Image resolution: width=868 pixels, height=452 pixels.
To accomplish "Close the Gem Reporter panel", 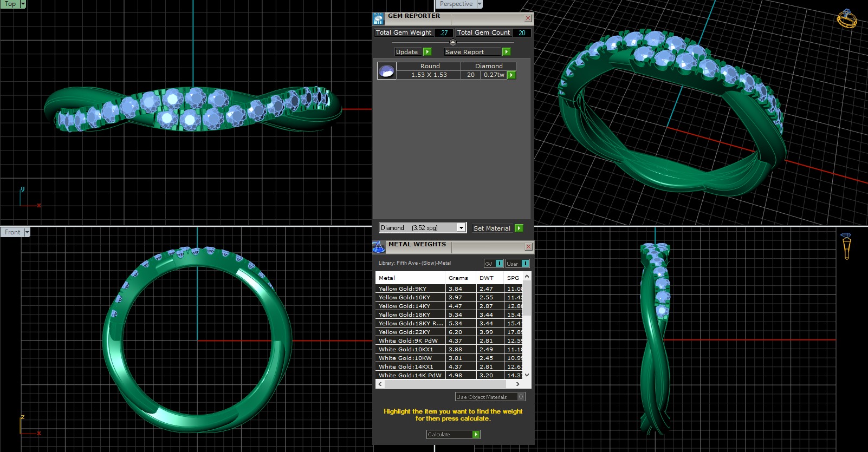I will 528,18.
